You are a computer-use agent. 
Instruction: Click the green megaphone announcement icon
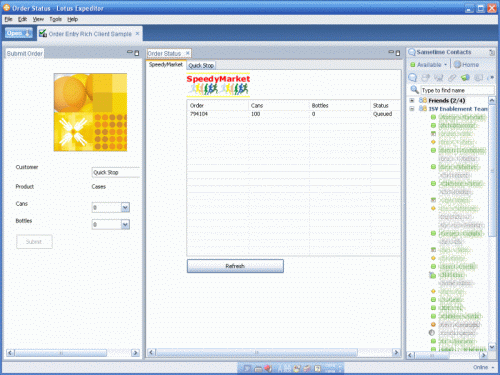coord(465,78)
